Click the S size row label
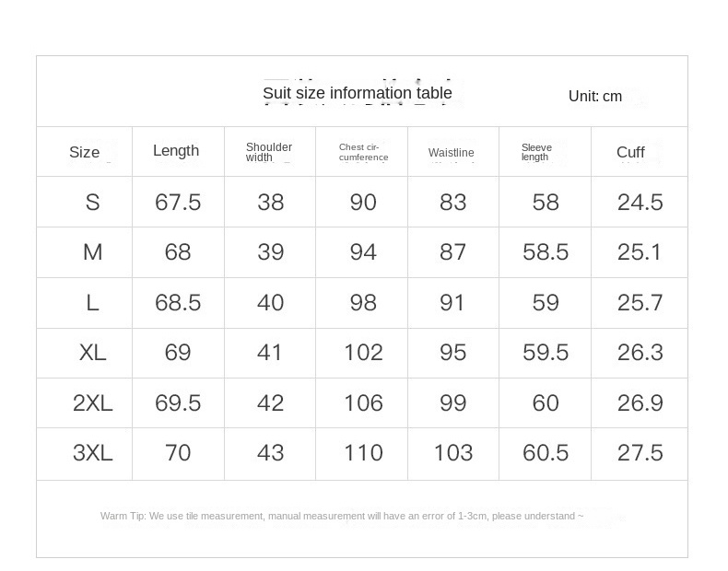The height and width of the screenshot is (571, 728). pyautogui.click(x=92, y=203)
